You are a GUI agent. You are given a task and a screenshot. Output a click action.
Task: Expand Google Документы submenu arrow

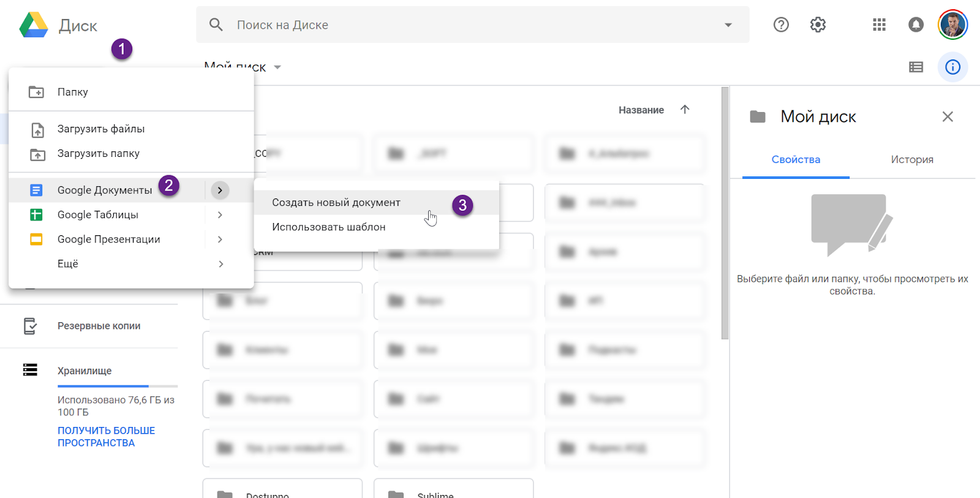[220, 190]
